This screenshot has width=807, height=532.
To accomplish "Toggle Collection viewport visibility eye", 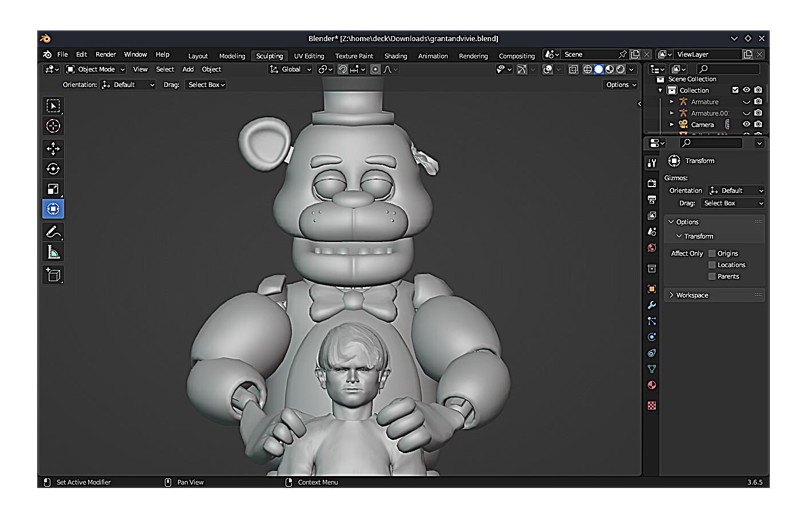I will 746,90.
